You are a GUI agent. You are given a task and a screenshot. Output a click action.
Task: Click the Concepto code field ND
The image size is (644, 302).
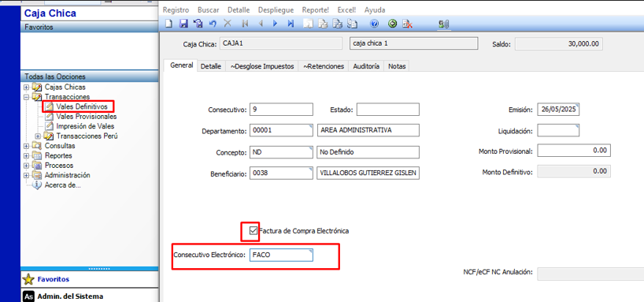point(281,152)
